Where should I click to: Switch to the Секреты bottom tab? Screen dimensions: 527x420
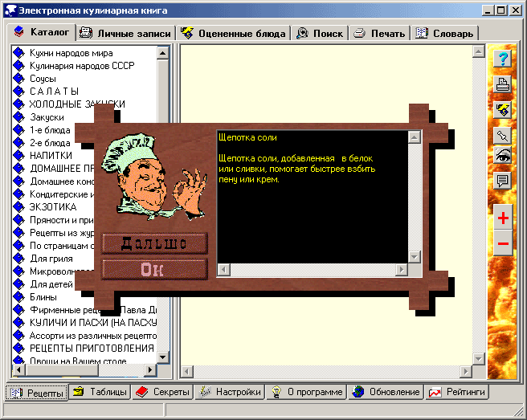pos(163,392)
